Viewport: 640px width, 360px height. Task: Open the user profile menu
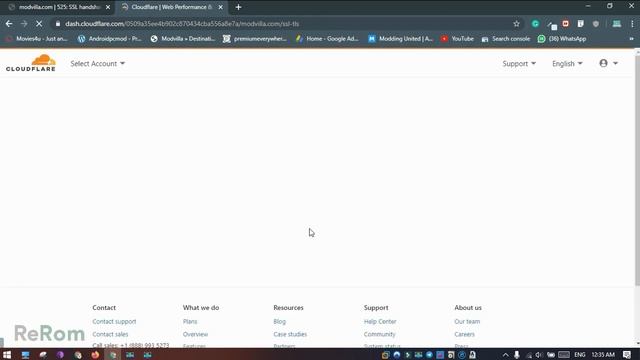coord(608,63)
